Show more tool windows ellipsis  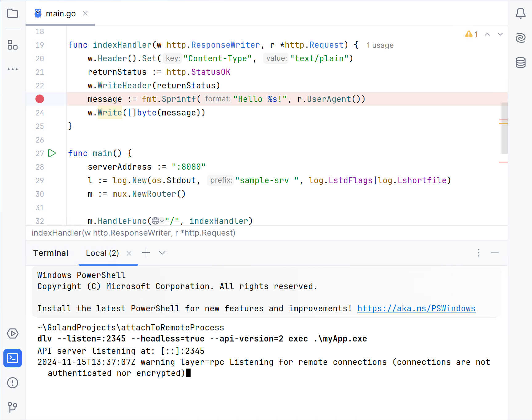pyautogui.click(x=13, y=69)
